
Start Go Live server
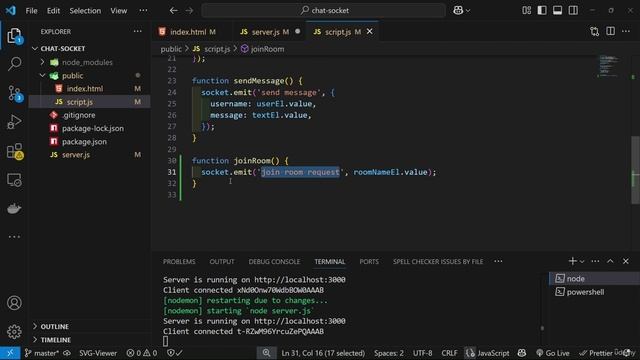tap(553, 353)
